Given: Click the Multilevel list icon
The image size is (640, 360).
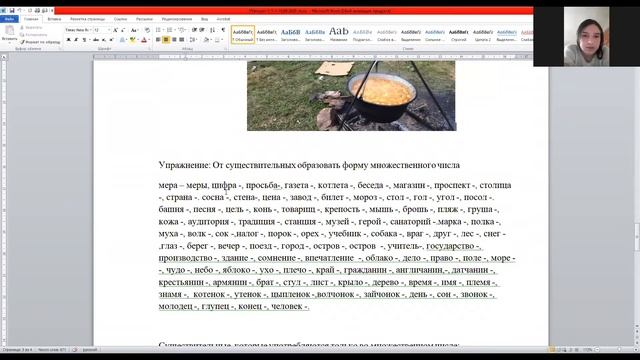Looking at the screenshot, I should point(181,30).
